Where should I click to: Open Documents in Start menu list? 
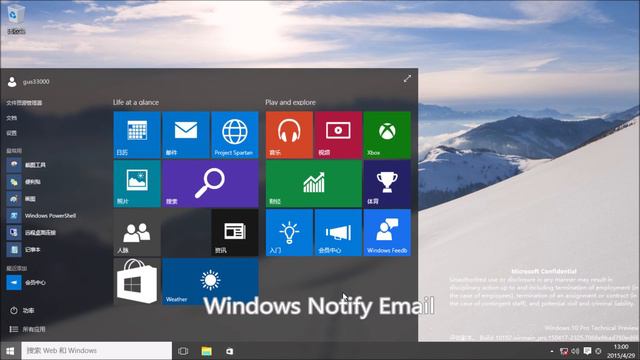[x=11, y=118]
